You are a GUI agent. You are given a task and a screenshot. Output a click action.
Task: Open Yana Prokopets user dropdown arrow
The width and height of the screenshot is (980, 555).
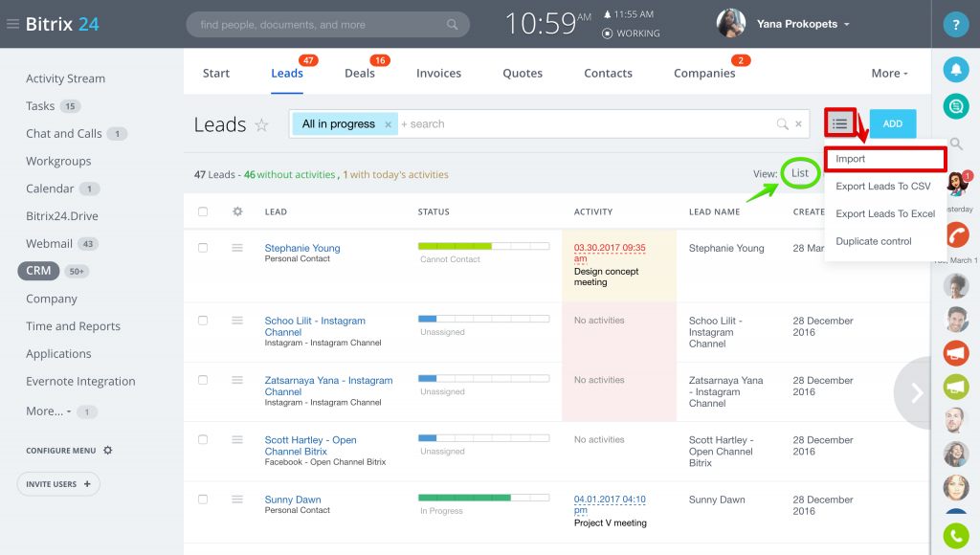(x=847, y=24)
